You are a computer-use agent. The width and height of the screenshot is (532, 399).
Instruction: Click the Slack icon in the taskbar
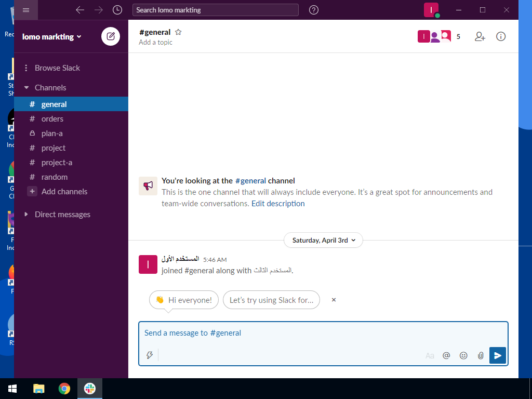pos(90,389)
